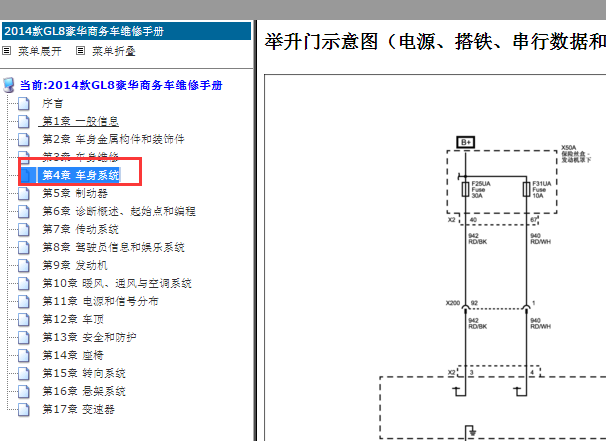Click the page icon beside 第2章 车身金属构件和装饰件
The image size is (606, 441).
pos(24,140)
